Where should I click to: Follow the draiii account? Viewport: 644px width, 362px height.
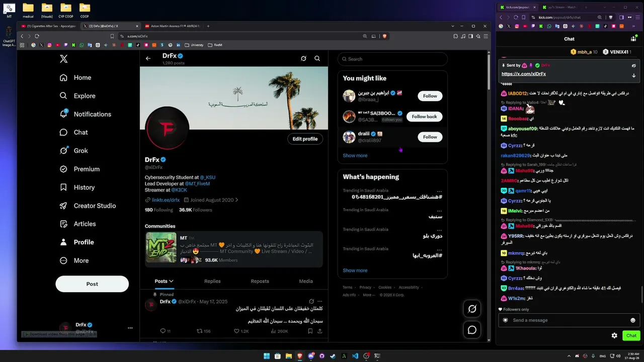click(430, 137)
